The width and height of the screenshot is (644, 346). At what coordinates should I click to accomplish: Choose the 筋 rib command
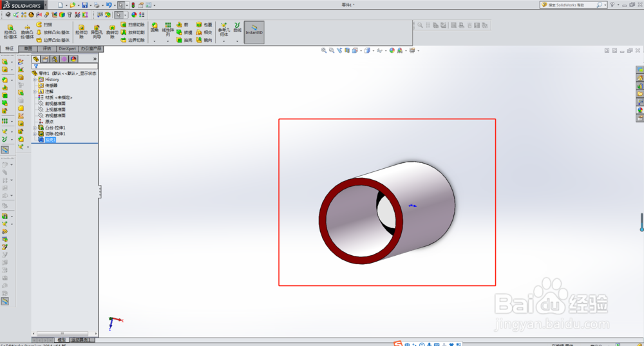(x=182, y=24)
